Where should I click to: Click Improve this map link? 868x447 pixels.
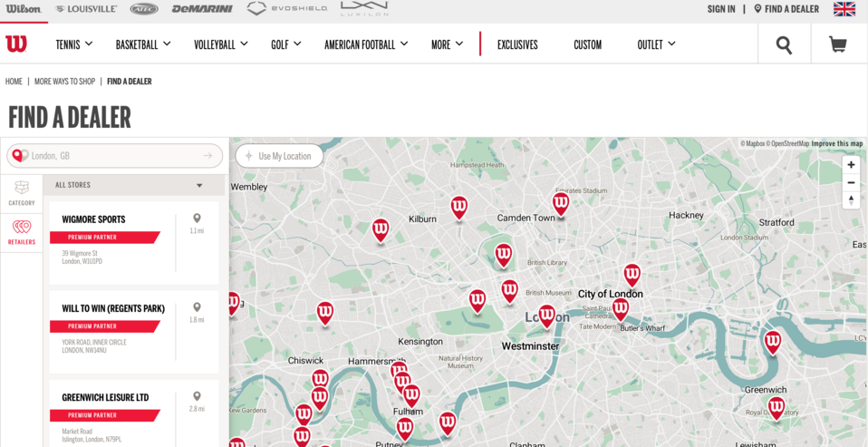pyautogui.click(x=837, y=143)
